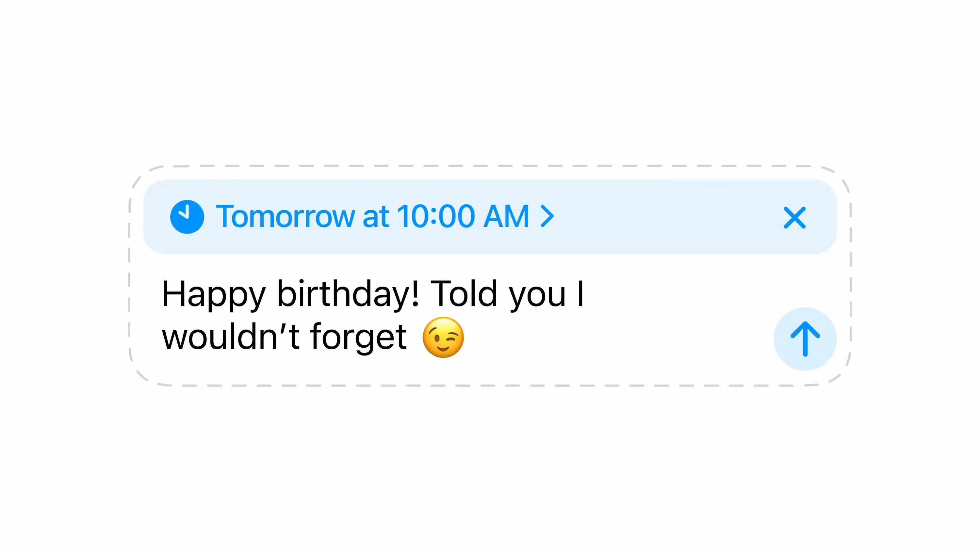Screen dimensions: 980x551
Task: Select the "10:00" time in the schedule banner
Action: pos(436,217)
